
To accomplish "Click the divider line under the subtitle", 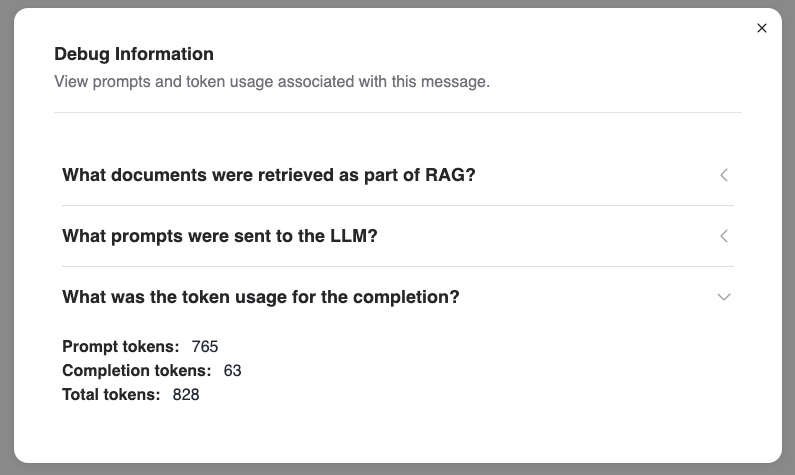I will pyautogui.click(x=397, y=113).
